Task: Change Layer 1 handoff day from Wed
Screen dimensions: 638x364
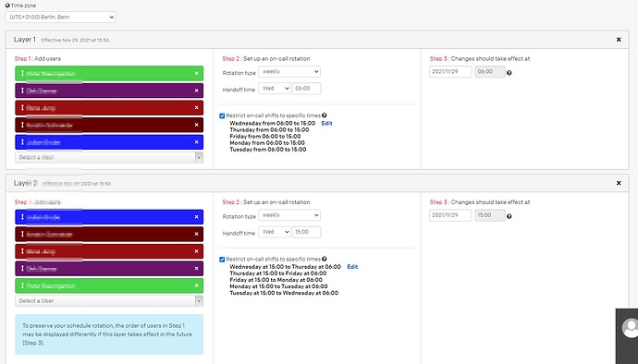Action: 275,89
